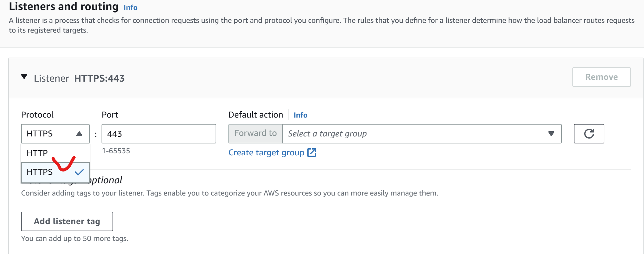The width and height of the screenshot is (644, 254).
Task: Collapse the Listener HTTPS:443 section triangle
Action: (x=24, y=77)
